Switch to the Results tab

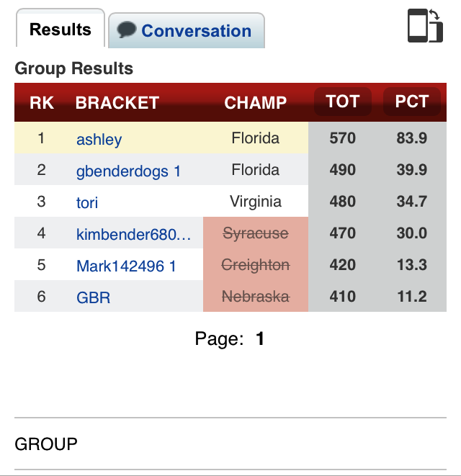(x=61, y=30)
